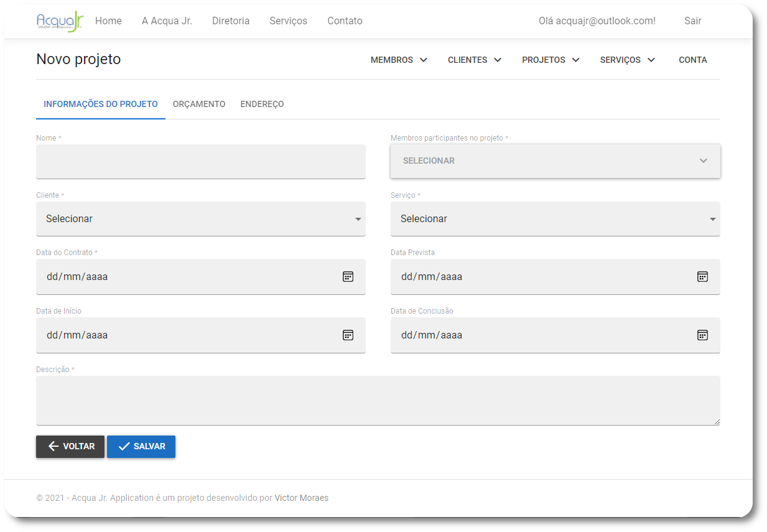Click the Voltar button
767x532 pixels.
click(70, 446)
